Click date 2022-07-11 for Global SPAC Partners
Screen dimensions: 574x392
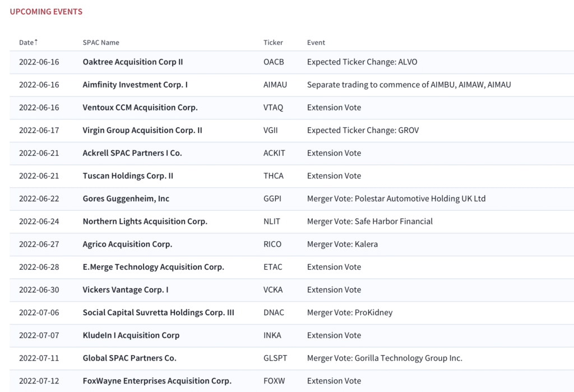[39, 358]
